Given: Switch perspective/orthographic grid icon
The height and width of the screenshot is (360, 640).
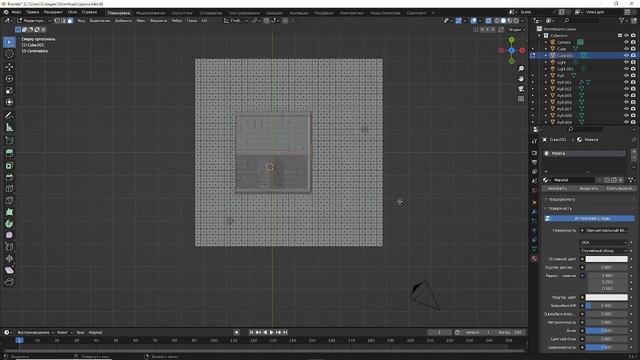Looking at the screenshot, I should coord(521,99).
